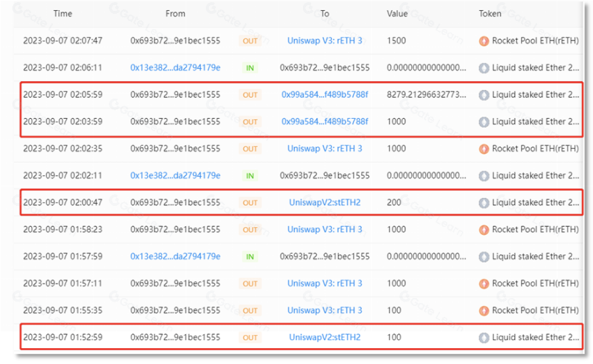
Task: Open Uniswap V3: rETH 3 link at 02:07:47
Action: pos(325,41)
